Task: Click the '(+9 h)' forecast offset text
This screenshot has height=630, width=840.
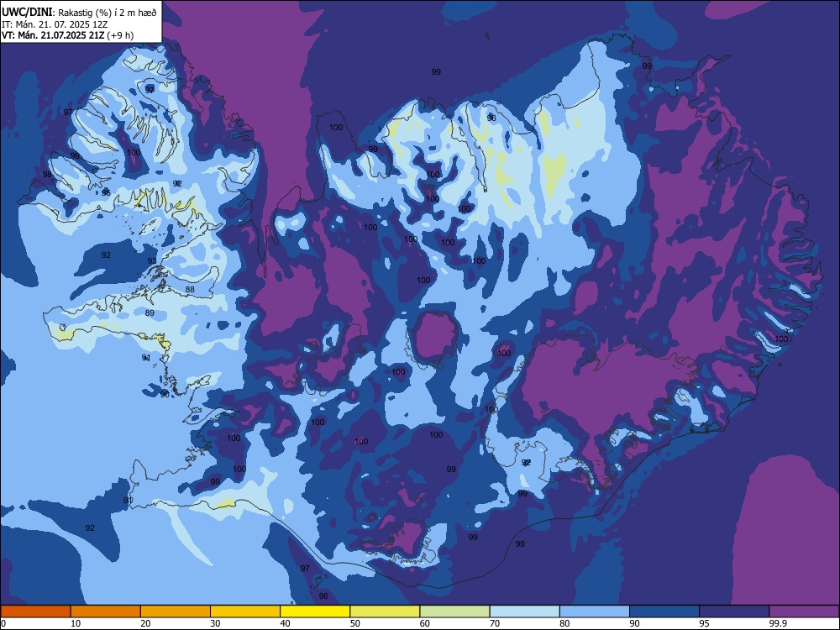Action: (120, 35)
